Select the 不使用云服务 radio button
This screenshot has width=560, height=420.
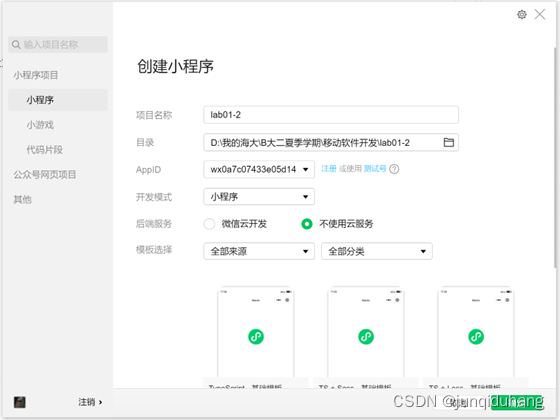[307, 224]
